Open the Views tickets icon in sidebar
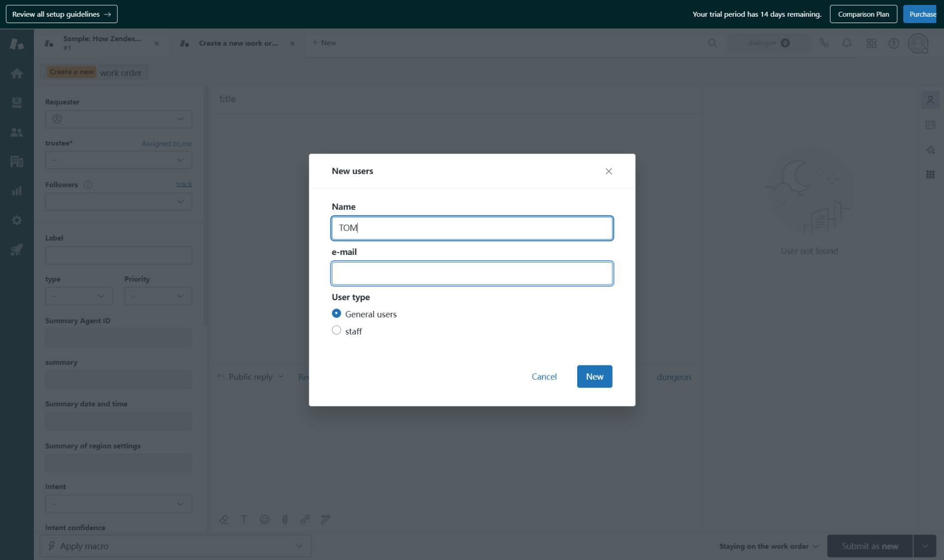 click(x=17, y=103)
